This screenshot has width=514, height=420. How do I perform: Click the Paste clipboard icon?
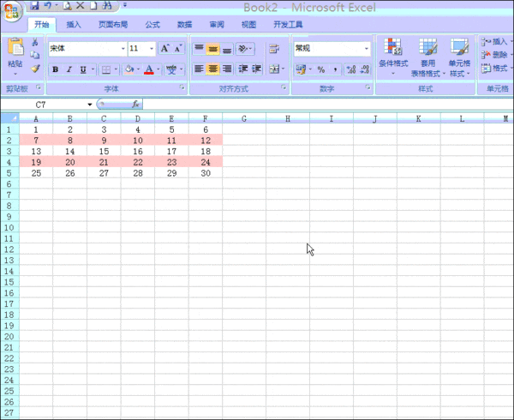tap(15, 51)
